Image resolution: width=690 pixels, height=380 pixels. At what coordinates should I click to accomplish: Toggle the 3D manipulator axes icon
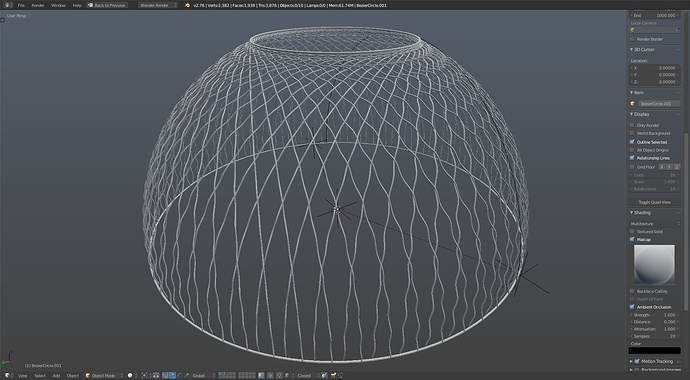point(165,375)
